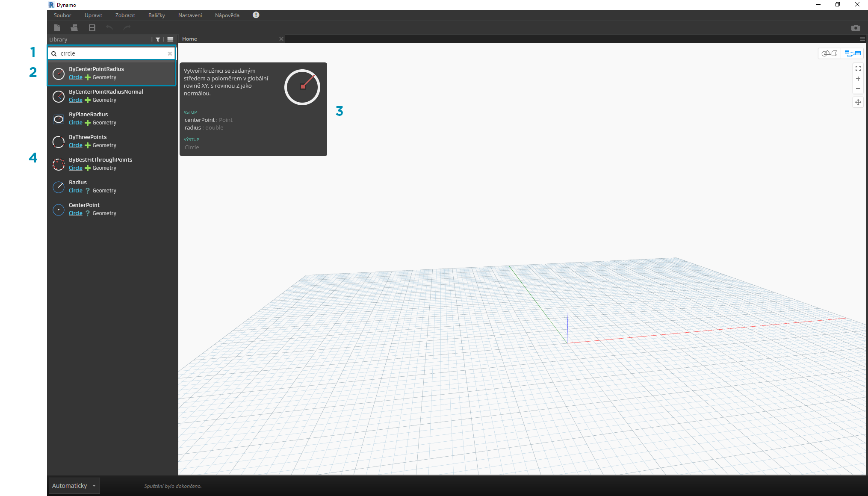
Task: Open the Balíčky menu
Action: (156, 15)
